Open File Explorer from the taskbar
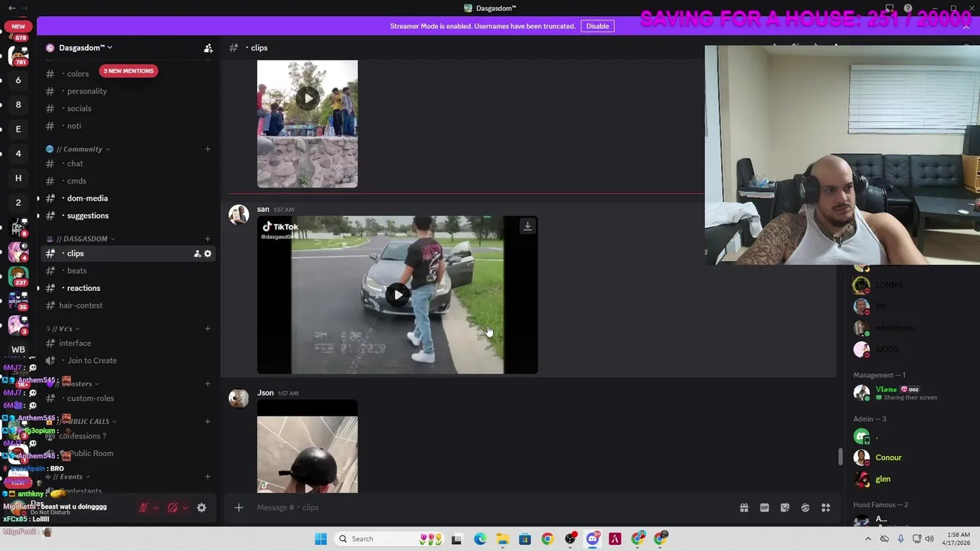This screenshot has width=980, height=551. (x=502, y=539)
